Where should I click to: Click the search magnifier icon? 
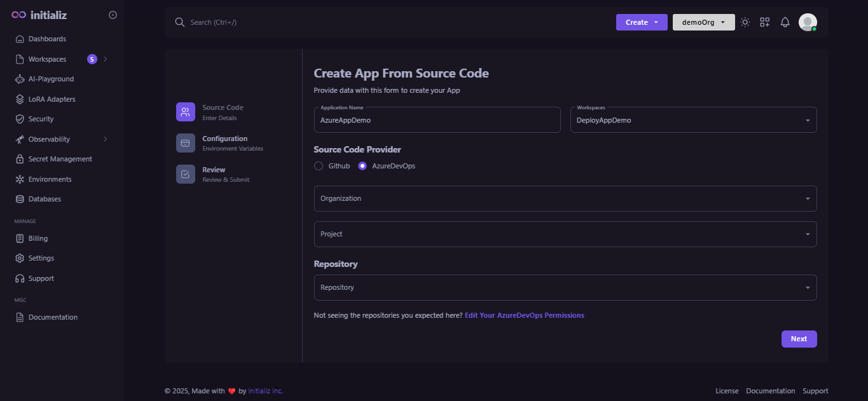pos(179,22)
